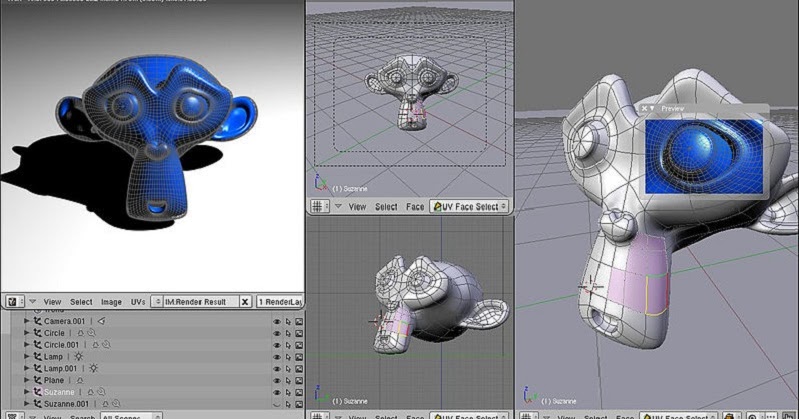Collapse the top-middle 3D view header menus triangle
The image size is (799, 419).
338,206
